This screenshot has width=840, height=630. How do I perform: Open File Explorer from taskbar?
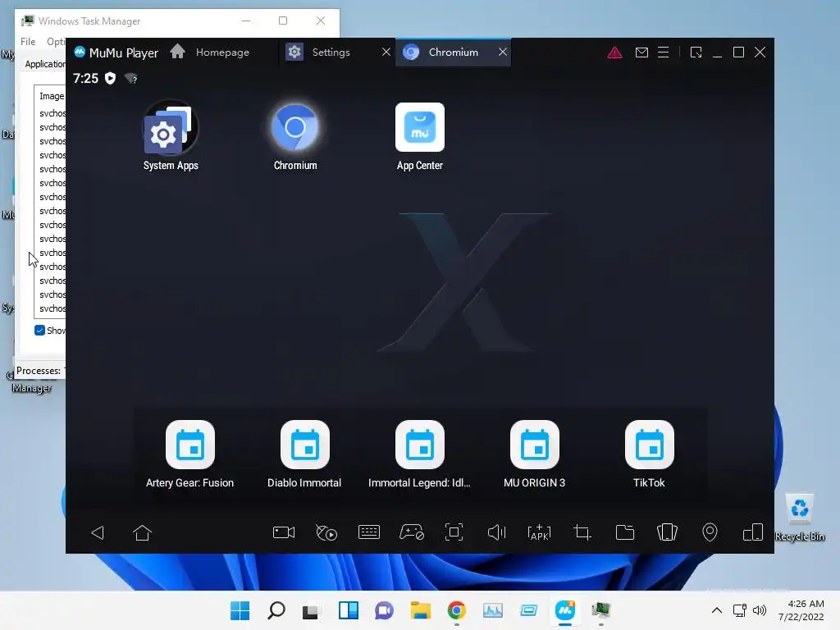point(421,610)
